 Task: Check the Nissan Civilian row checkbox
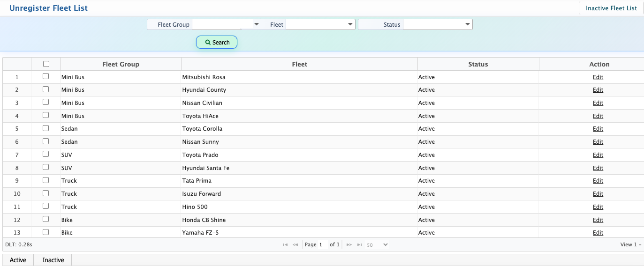tap(46, 102)
